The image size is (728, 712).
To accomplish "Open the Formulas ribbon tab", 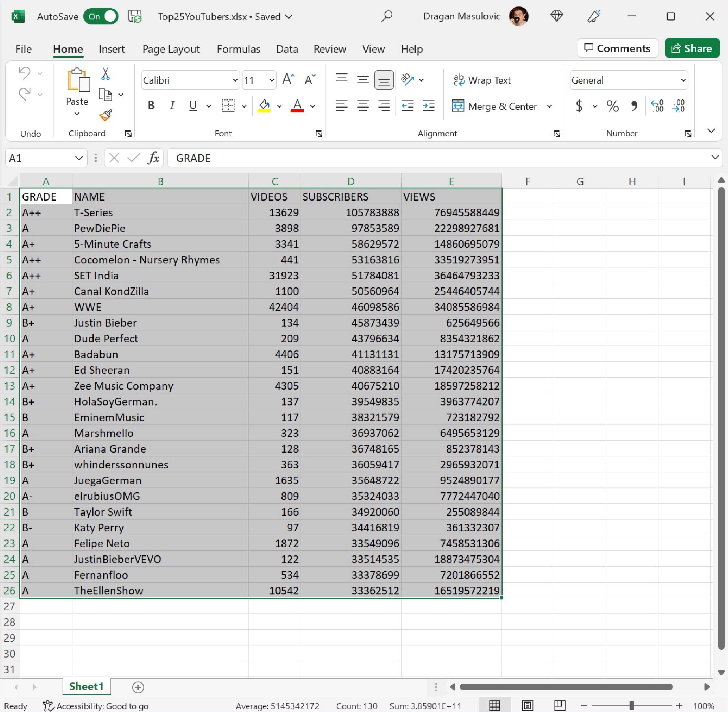I will pos(238,49).
